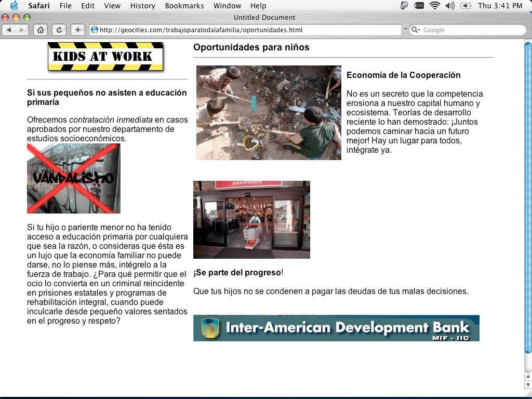Open the Wi-Fi status menu

[434, 5]
